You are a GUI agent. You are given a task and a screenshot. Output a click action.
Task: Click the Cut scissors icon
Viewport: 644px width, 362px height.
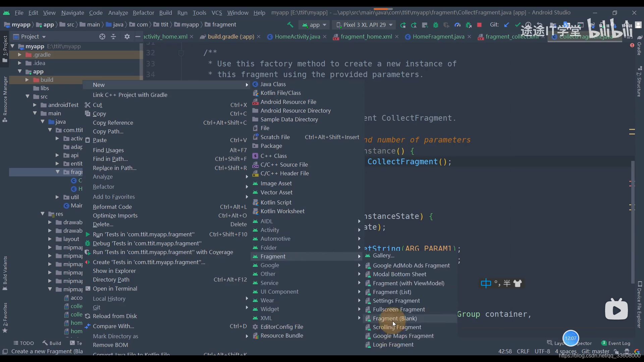[88, 105]
